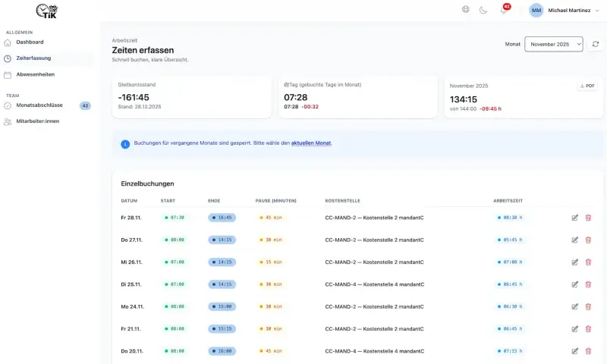Toggle dark mode with moon icon
The width and height of the screenshot is (607, 364).
pos(483,10)
